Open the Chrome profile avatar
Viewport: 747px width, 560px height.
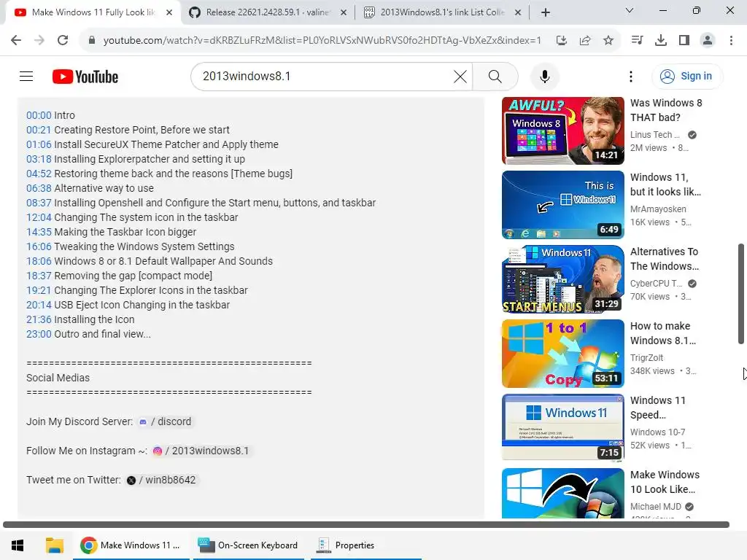pyautogui.click(x=708, y=41)
